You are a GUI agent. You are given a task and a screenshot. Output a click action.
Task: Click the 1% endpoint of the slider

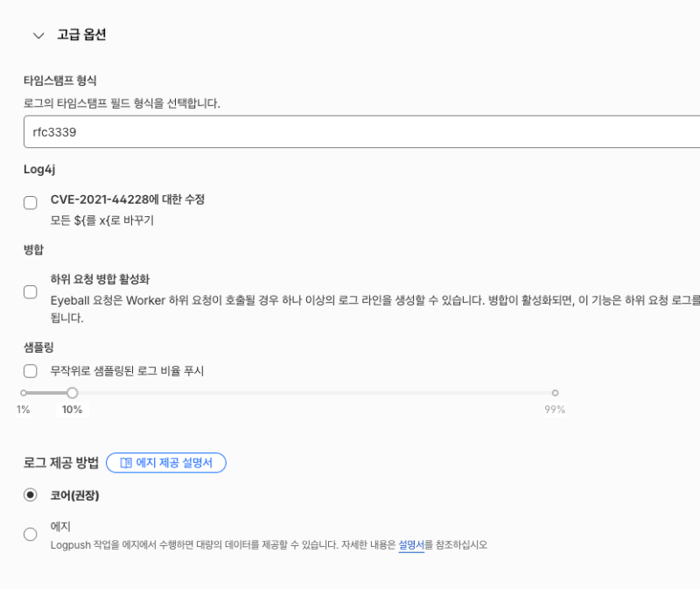click(x=24, y=393)
